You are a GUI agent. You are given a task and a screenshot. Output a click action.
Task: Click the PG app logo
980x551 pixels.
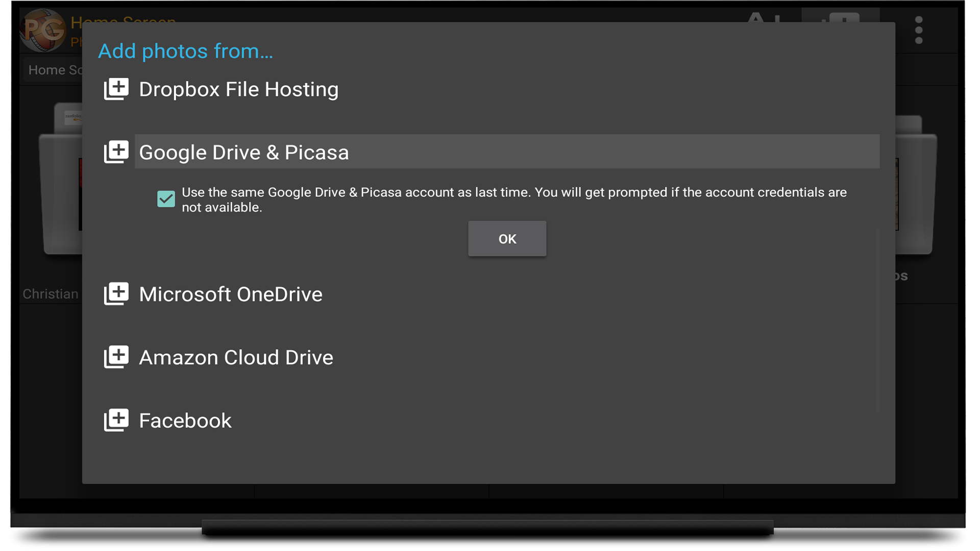pyautogui.click(x=43, y=30)
